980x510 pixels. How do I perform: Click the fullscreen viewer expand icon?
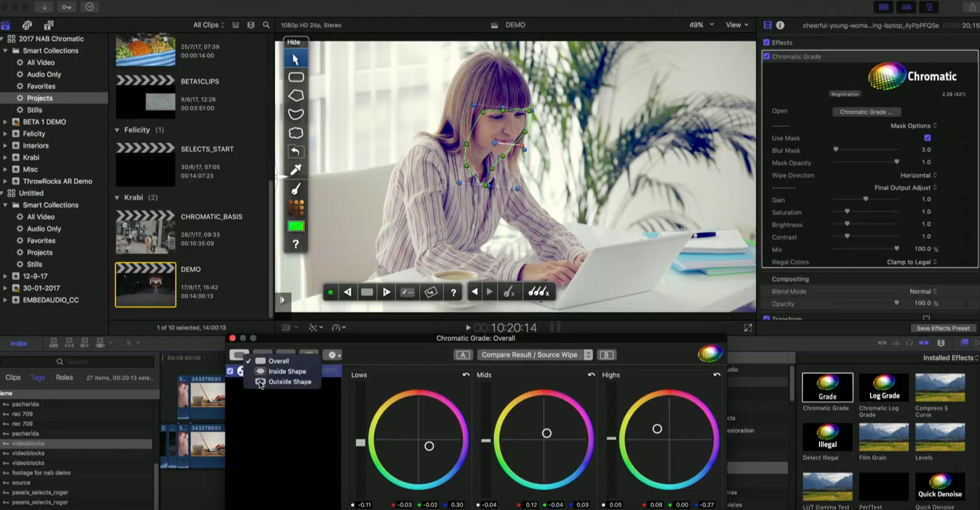(x=748, y=328)
